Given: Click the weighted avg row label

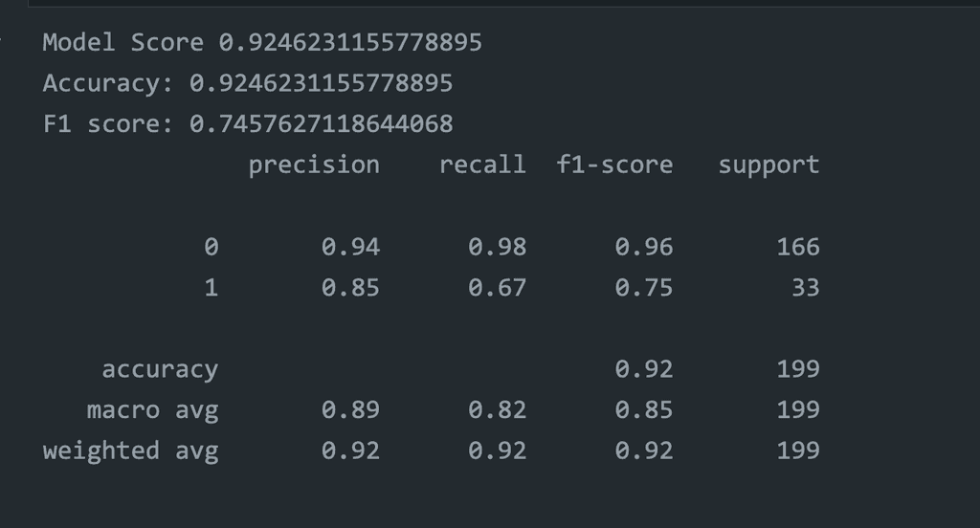Looking at the screenshot, I should click(130, 451).
